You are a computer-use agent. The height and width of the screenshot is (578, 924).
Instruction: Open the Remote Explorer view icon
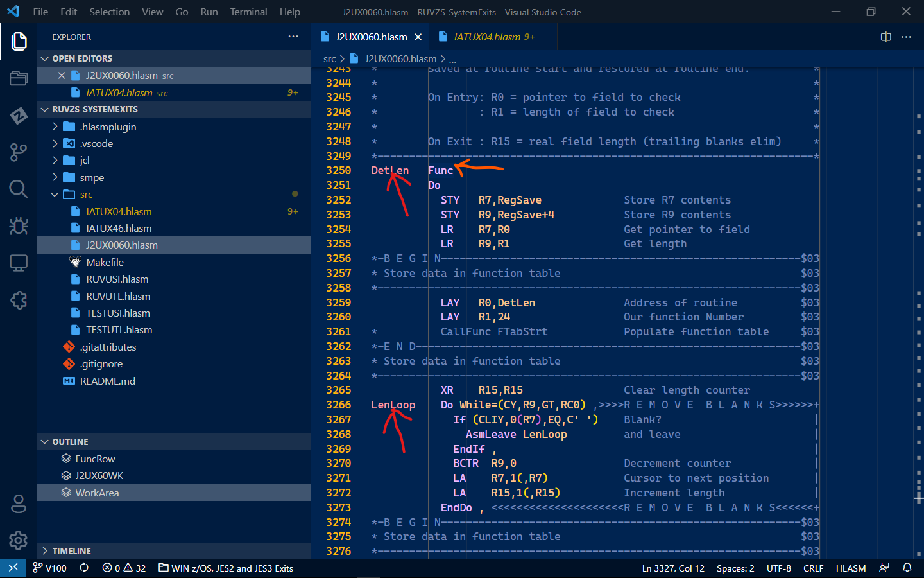[x=19, y=263]
